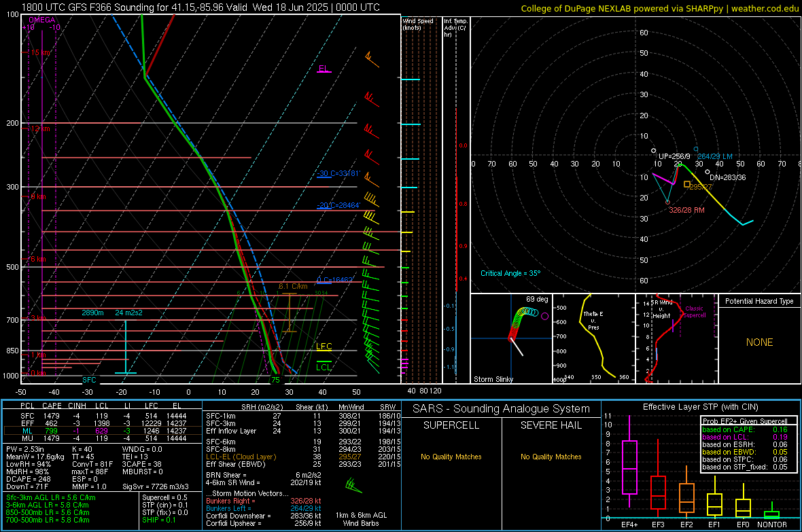Click the '-20 C=28464'' height label
The width and height of the screenshot is (802, 532).
click(338, 205)
